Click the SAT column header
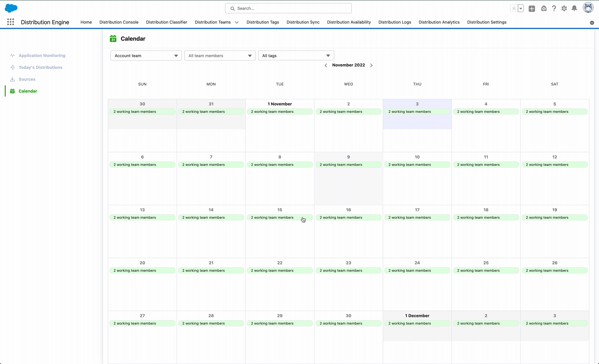599x364 pixels. pyautogui.click(x=554, y=84)
